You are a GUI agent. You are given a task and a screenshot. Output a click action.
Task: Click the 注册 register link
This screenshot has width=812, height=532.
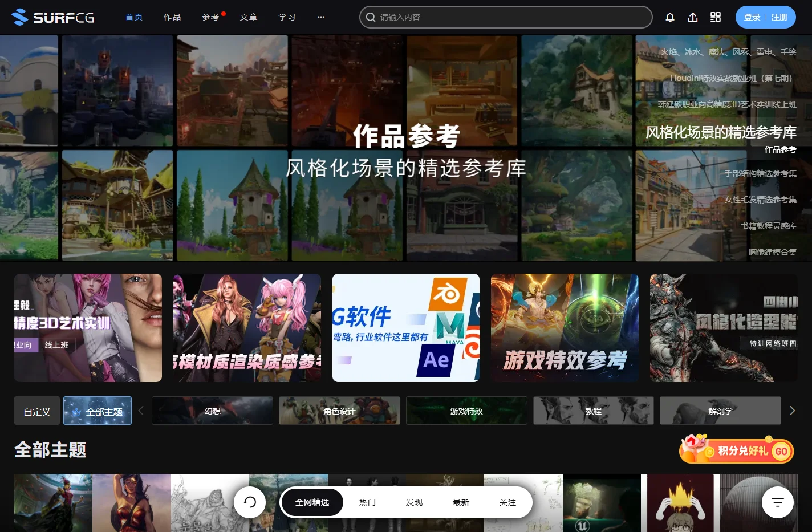779,17
